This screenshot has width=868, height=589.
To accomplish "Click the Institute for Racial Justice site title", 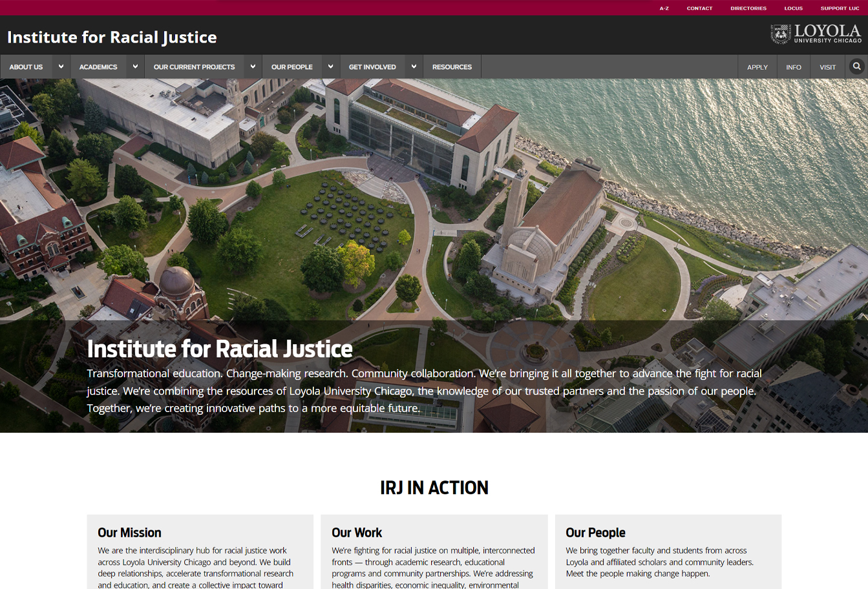I will click(112, 37).
